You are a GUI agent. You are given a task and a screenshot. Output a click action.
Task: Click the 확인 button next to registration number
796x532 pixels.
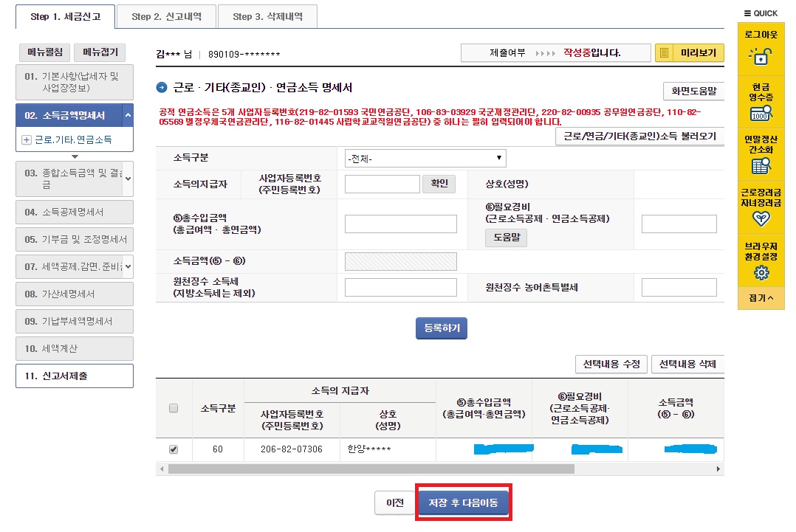(x=439, y=184)
